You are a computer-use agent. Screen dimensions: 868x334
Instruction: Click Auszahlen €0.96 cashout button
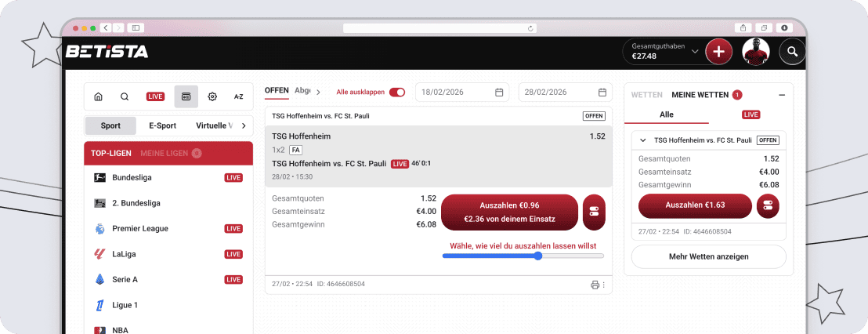point(509,212)
